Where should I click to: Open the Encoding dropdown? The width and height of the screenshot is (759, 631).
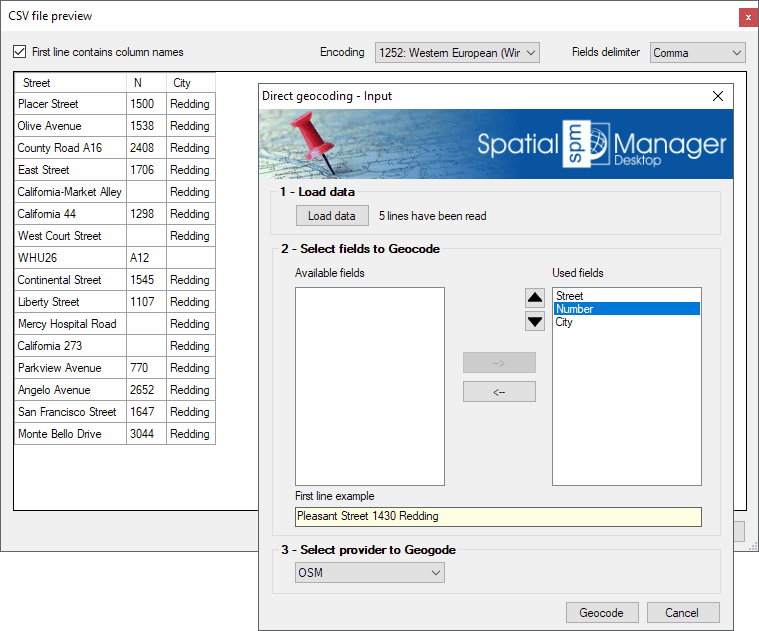pyautogui.click(x=457, y=52)
